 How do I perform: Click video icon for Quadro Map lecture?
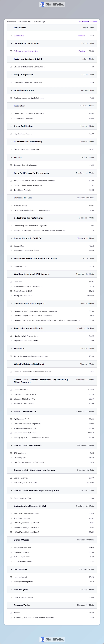[11, 246]
